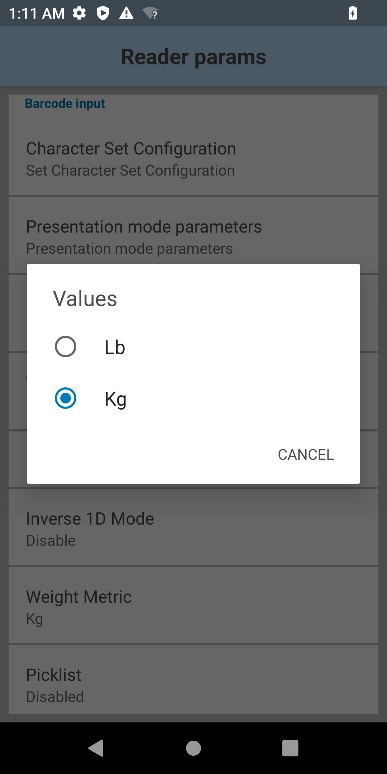Open recent apps with the square icon

point(290,748)
